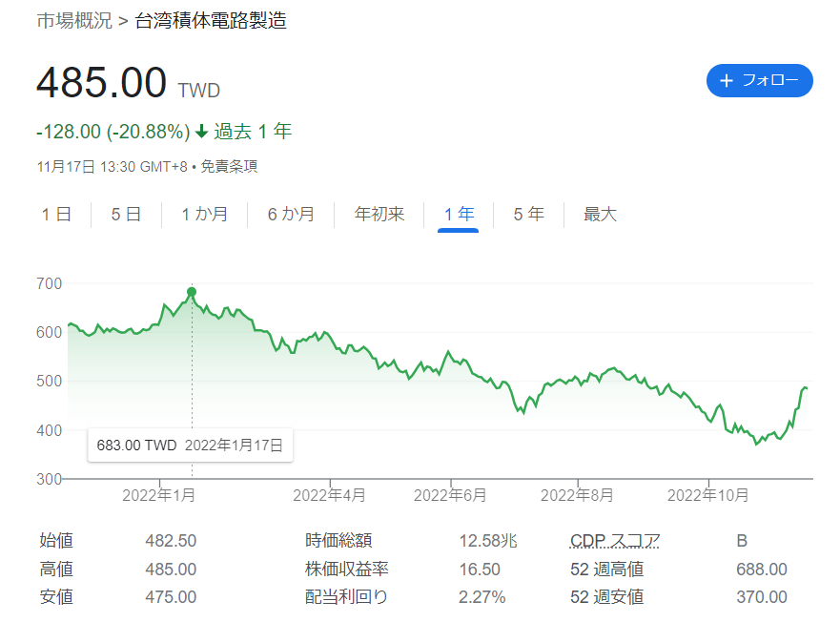This screenshot has width=840, height=622.
Task: Click the 2022年8月 axis label
Action: pos(577,495)
